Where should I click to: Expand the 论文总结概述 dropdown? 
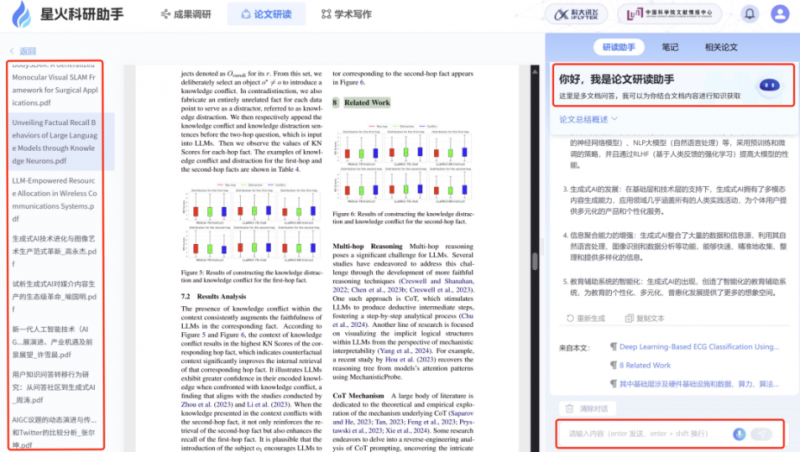[x=588, y=119]
